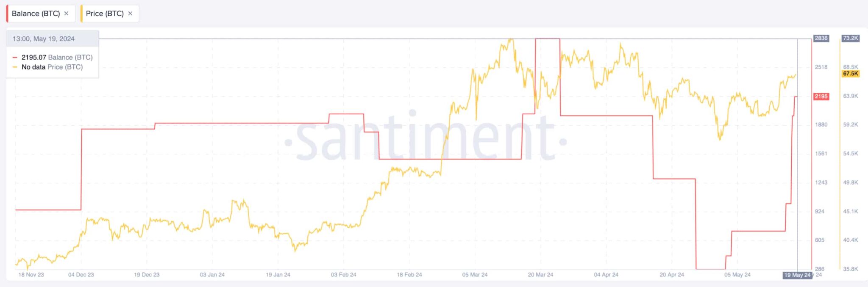The width and height of the screenshot is (868, 287).
Task: Click the 2836 top balance axis badge
Action: (x=821, y=38)
